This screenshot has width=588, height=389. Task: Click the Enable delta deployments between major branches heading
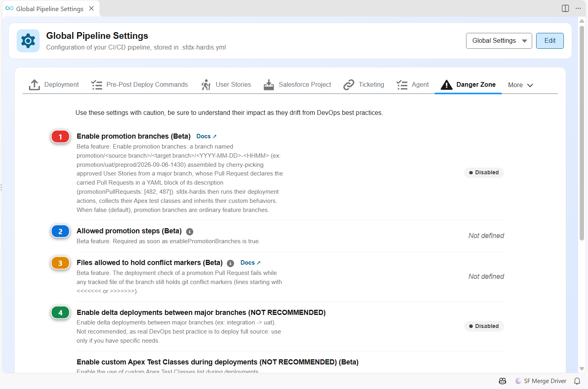201,313
